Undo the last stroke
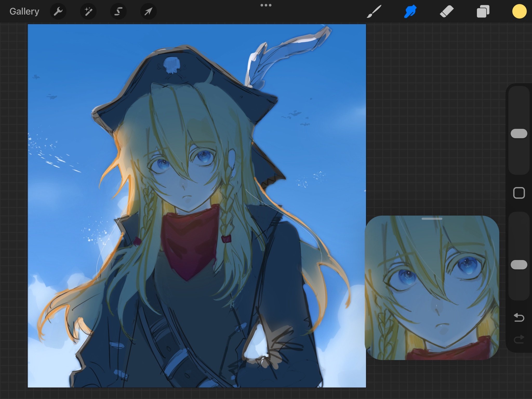The image size is (532, 399). (519, 317)
